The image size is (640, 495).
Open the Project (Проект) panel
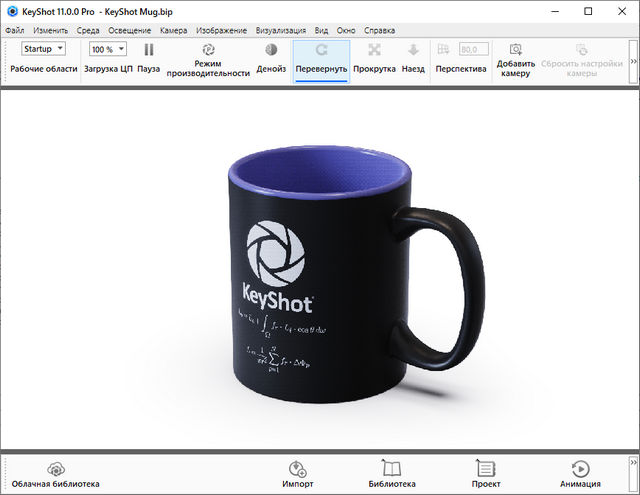click(486, 474)
